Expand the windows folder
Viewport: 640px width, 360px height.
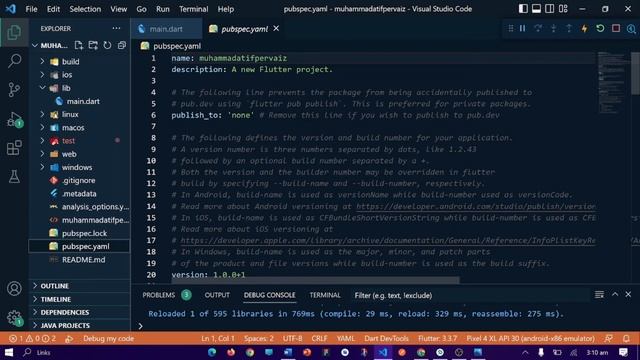point(42,167)
